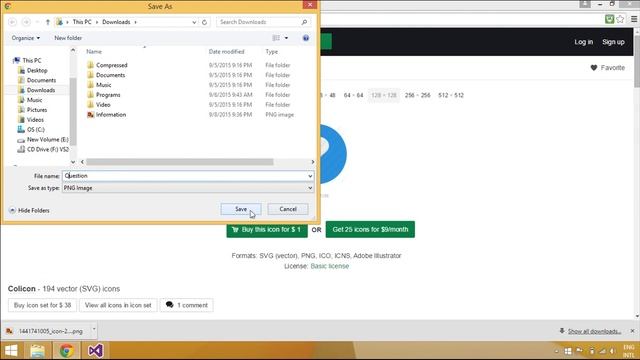Screen dimensions: 640x360
Task: Navigate up one folder level
Action: click(x=47, y=22)
